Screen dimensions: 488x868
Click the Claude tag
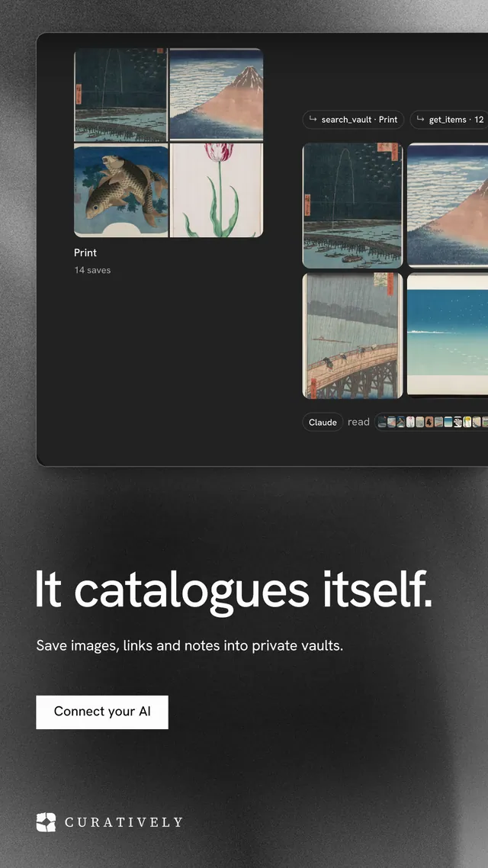[x=323, y=422]
